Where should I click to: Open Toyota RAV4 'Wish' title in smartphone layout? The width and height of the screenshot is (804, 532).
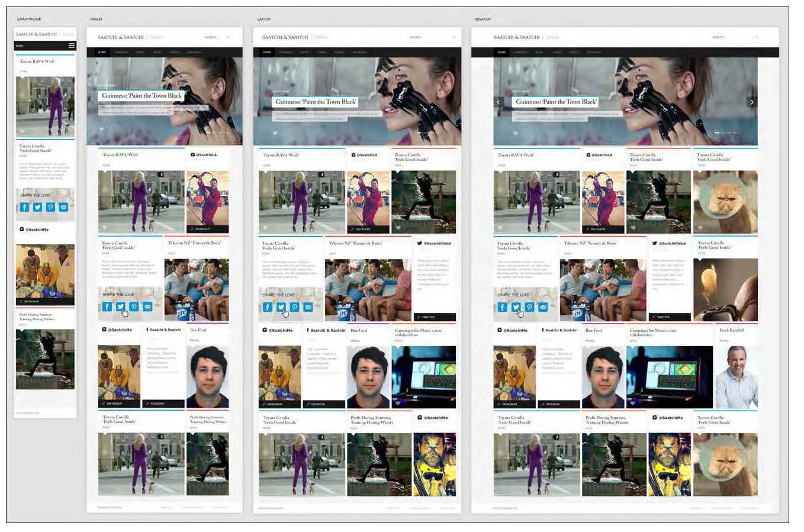[38, 61]
